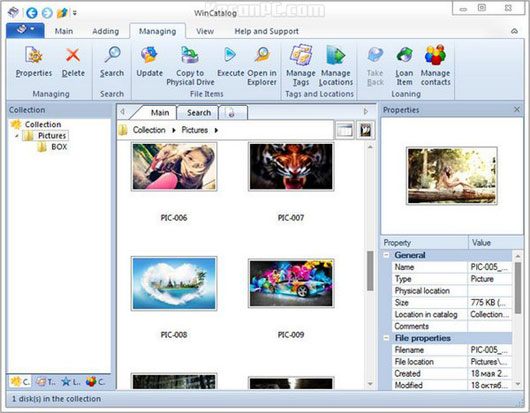530x413 pixels.
Task: Switch to the View ribbon tab
Action: coord(205,31)
